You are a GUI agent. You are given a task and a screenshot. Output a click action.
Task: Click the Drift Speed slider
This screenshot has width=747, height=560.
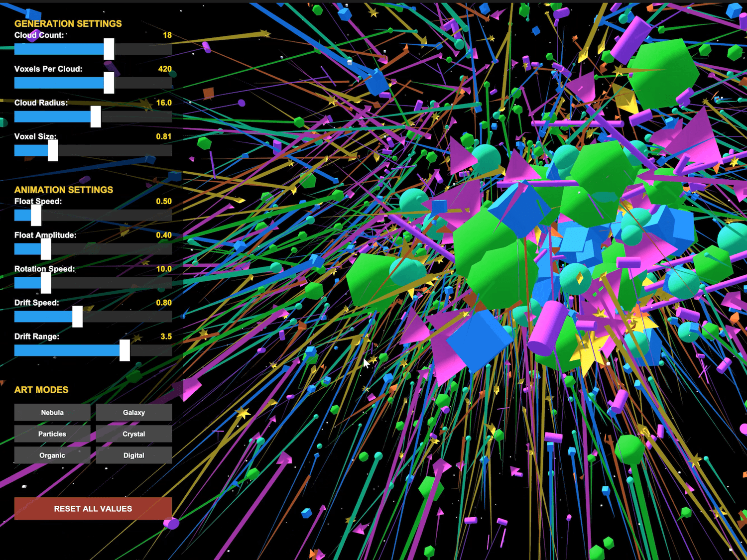pos(93,317)
